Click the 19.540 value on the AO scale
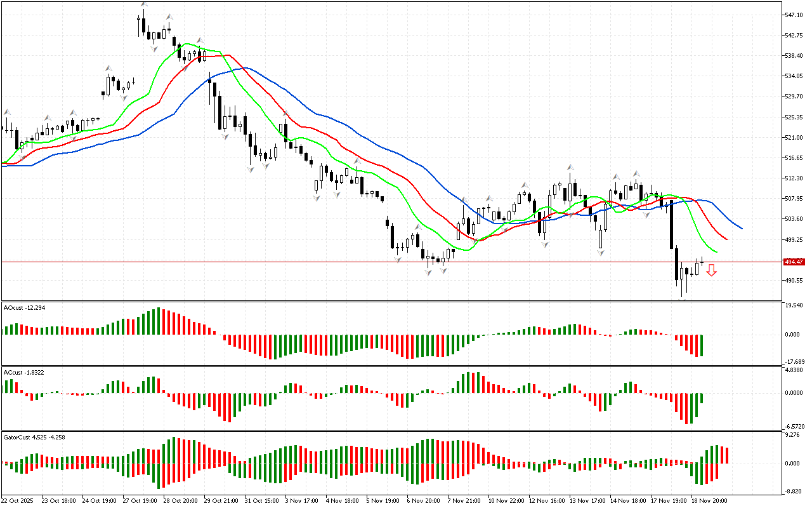 pos(794,305)
